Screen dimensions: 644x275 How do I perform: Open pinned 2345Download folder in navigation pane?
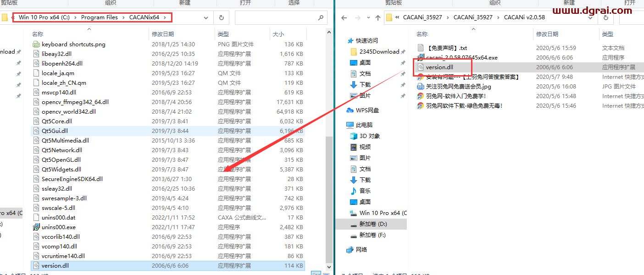tap(374, 51)
